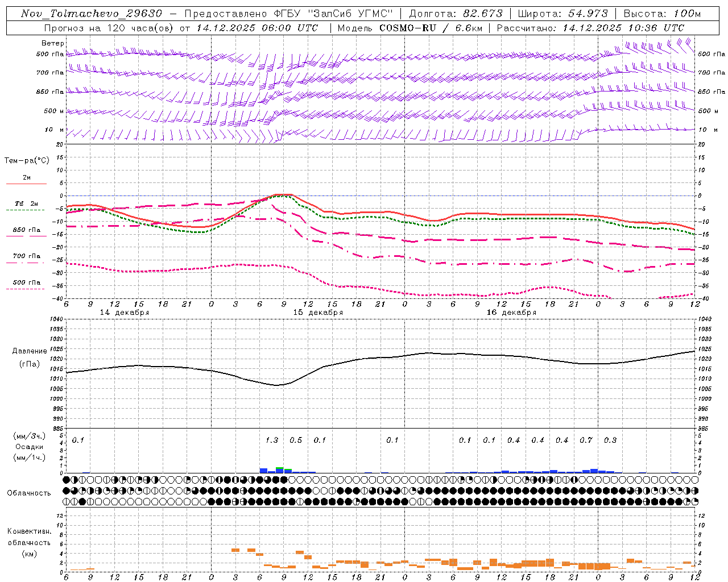
Task: Click the '1.3' precipitation amount
Action: (272, 440)
